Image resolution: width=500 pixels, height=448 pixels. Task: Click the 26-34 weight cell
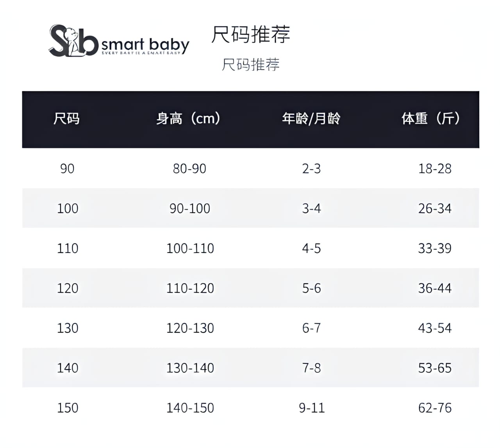[x=435, y=208]
